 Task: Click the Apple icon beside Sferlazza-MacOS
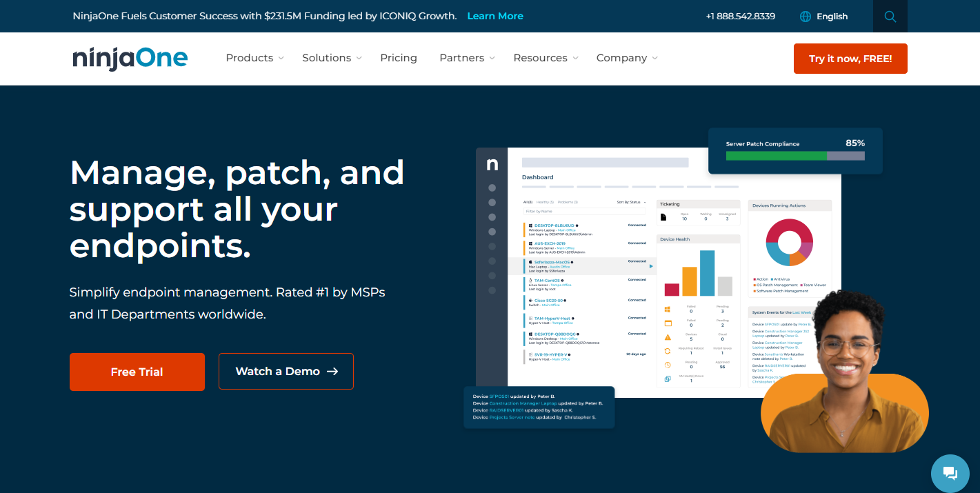[530, 262]
